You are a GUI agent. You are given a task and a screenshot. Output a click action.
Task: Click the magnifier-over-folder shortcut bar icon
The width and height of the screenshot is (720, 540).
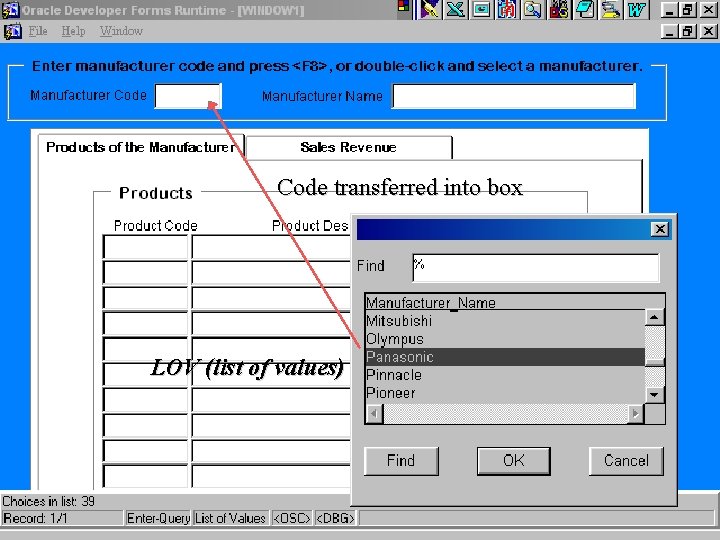coord(533,9)
